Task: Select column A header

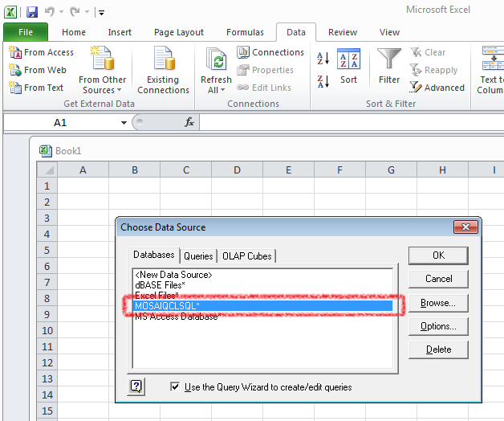Action: (x=83, y=170)
